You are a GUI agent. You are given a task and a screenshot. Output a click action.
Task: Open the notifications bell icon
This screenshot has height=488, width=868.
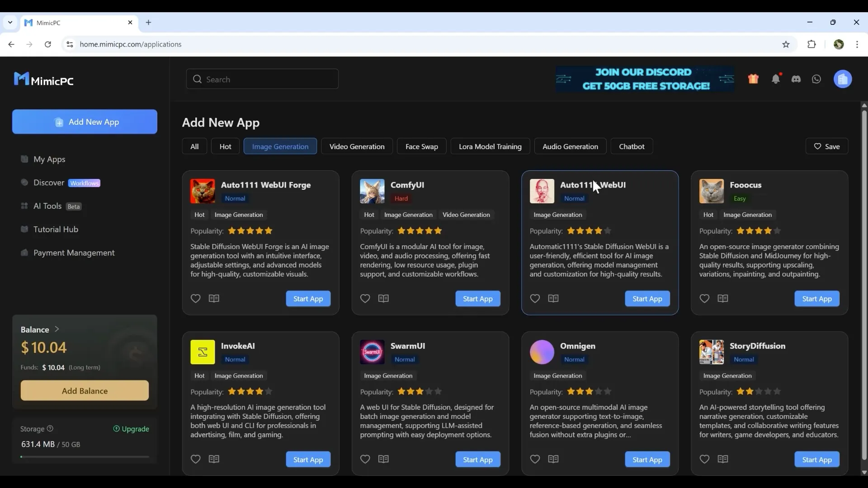pos(776,79)
